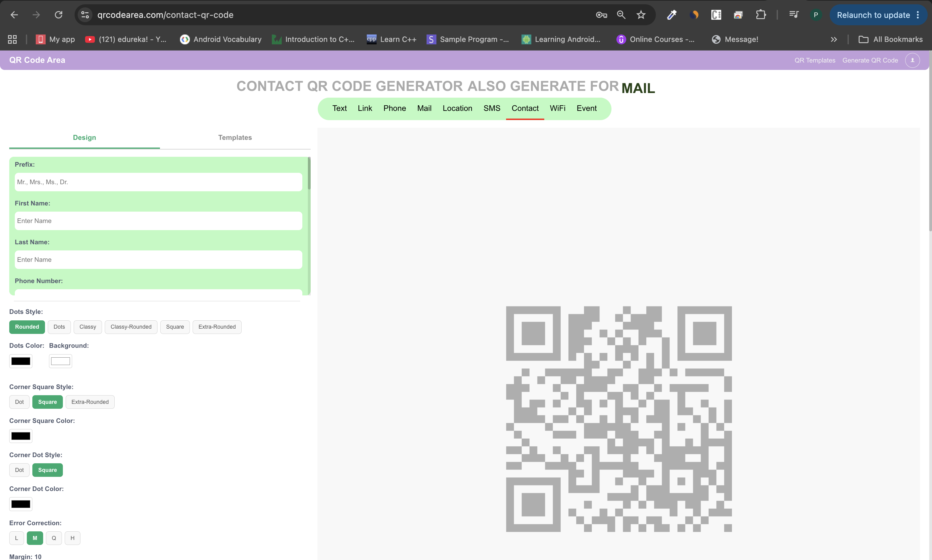Choose Dot corner dot style
Image resolution: width=932 pixels, height=560 pixels.
coord(19,470)
